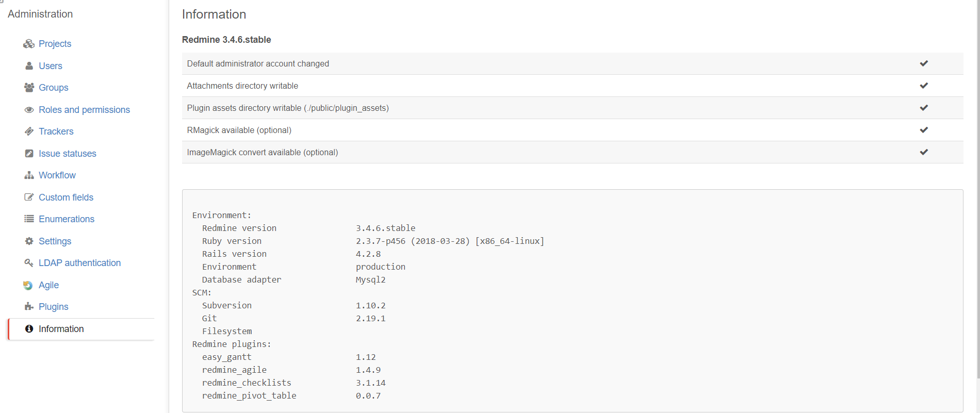This screenshot has height=413, width=980.
Task: Click Git version '2.19.1'
Action: (371, 318)
